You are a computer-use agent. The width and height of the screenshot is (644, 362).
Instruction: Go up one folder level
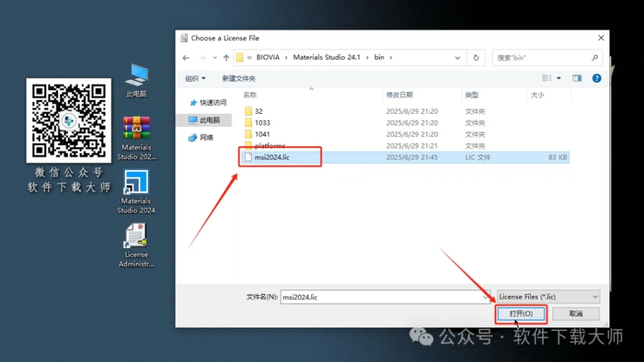pyautogui.click(x=226, y=58)
